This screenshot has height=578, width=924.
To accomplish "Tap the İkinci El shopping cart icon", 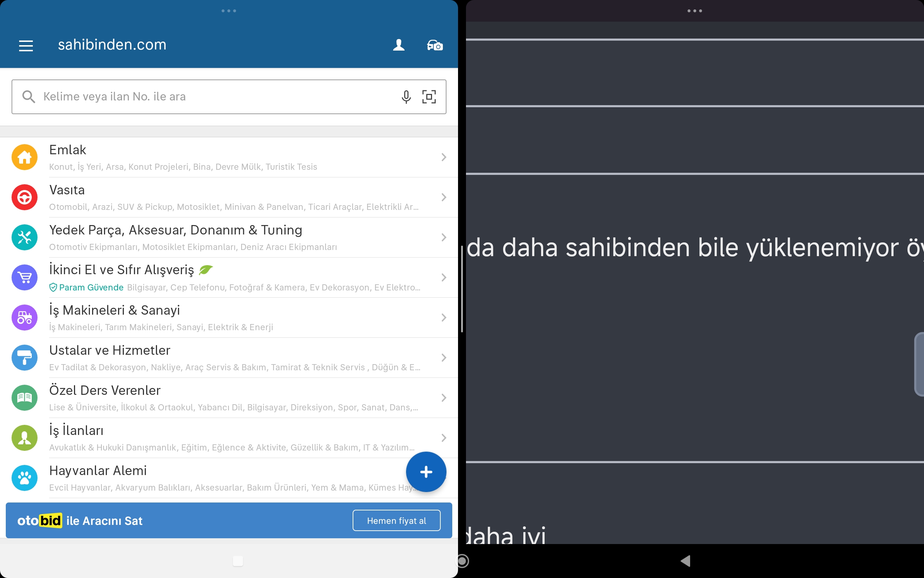I will coord(25,277).
